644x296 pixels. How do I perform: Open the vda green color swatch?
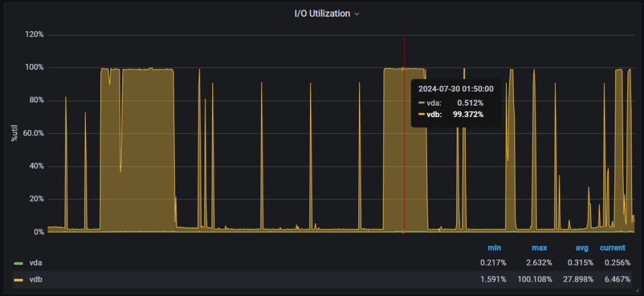(x=18, y=264)
